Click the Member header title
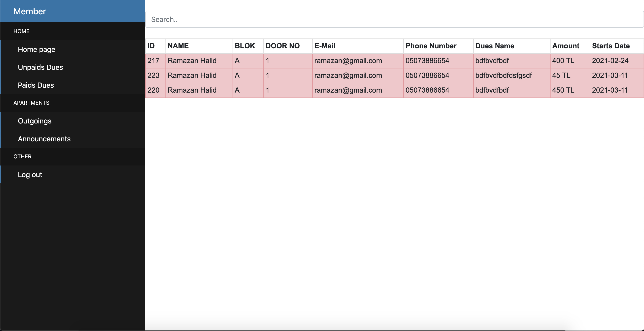 pos(30,11)
